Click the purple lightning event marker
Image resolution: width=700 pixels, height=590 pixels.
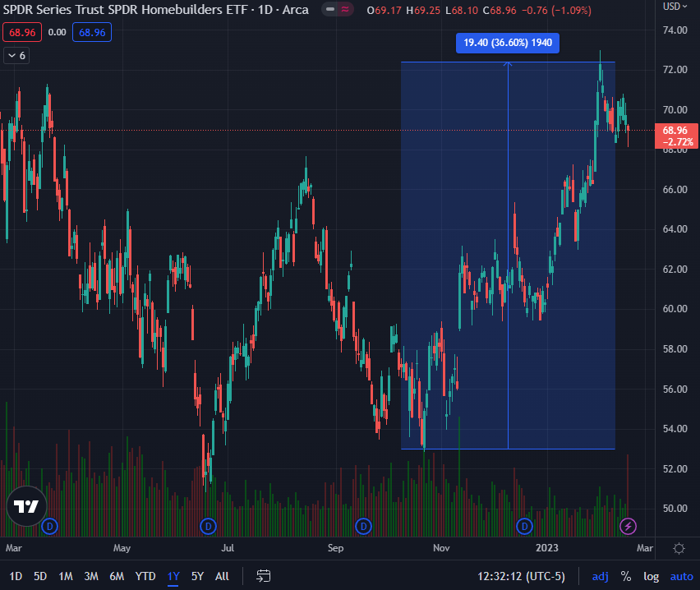tap(629, 526)
